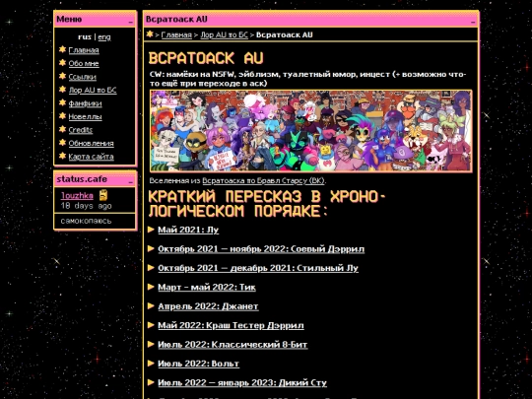Click the Краткий пересказ heading

267,203
